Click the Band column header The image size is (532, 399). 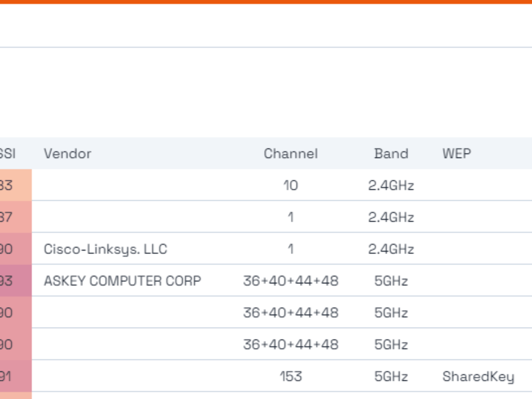[391, 154]
